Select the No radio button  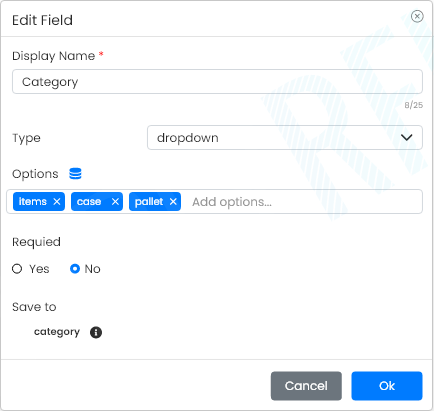pyautogui.click(x=75, y=269)
